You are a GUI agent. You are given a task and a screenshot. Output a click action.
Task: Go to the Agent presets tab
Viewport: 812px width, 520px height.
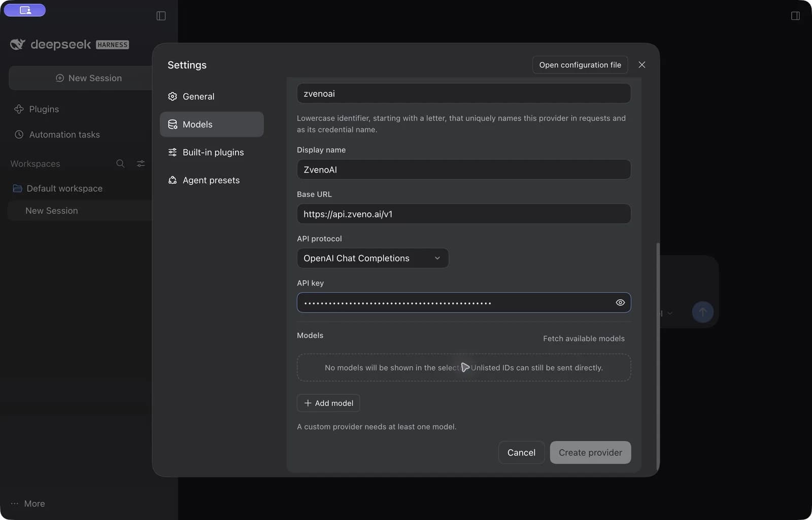(x=212, y=180)
